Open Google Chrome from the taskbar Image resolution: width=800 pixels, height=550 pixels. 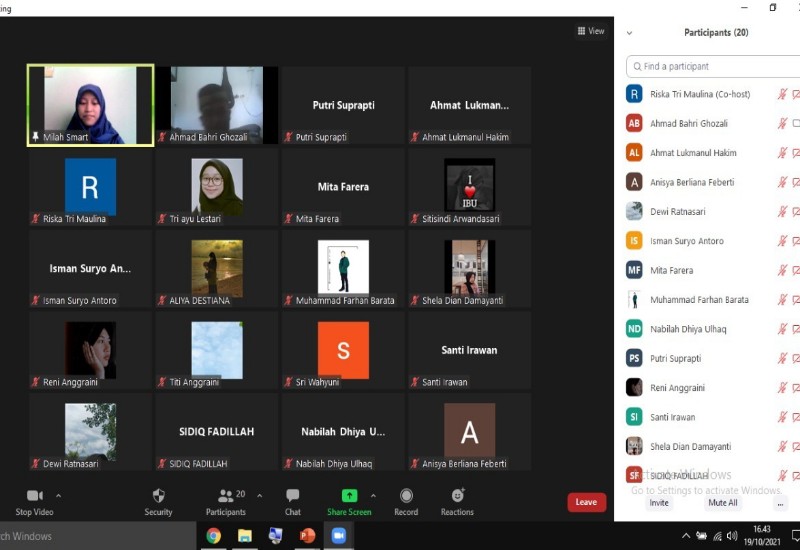[x=214, y=536]
